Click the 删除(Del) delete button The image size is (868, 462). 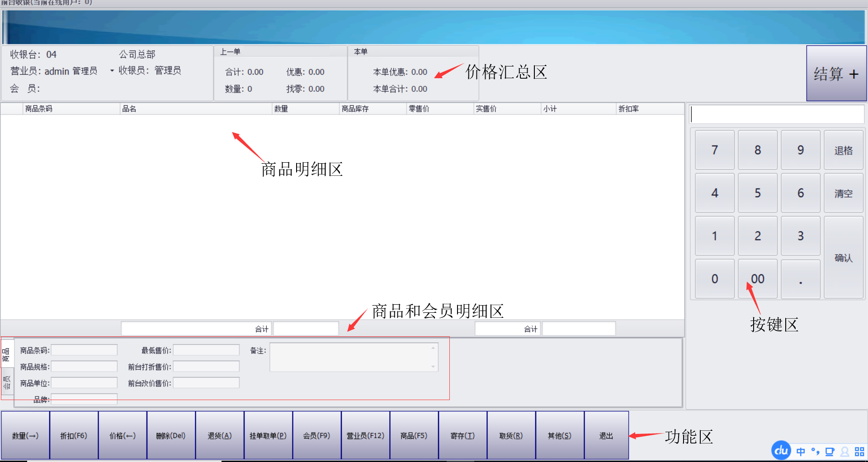[x=171, y=435]
